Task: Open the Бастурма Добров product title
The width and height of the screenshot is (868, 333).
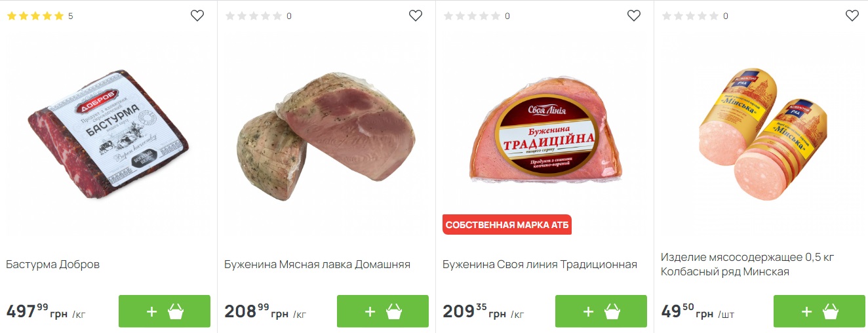Action: [53, 265]
